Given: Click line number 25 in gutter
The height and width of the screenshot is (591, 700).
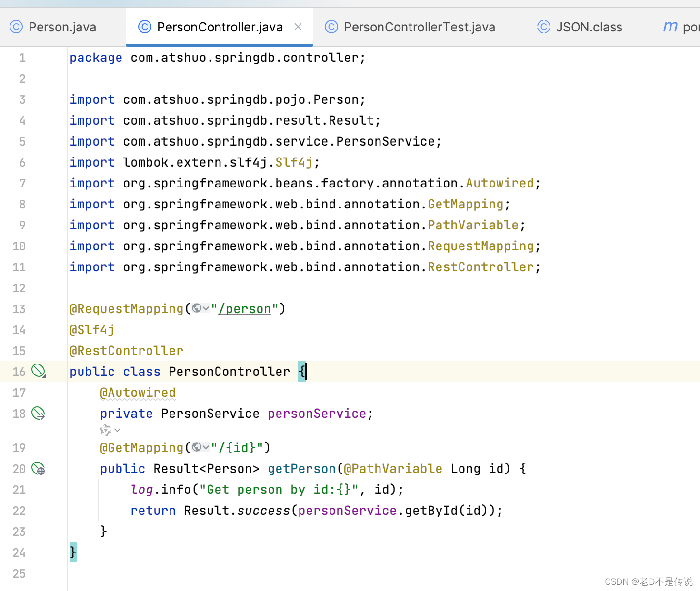Looking at the screenshot, I should [19, 574].
